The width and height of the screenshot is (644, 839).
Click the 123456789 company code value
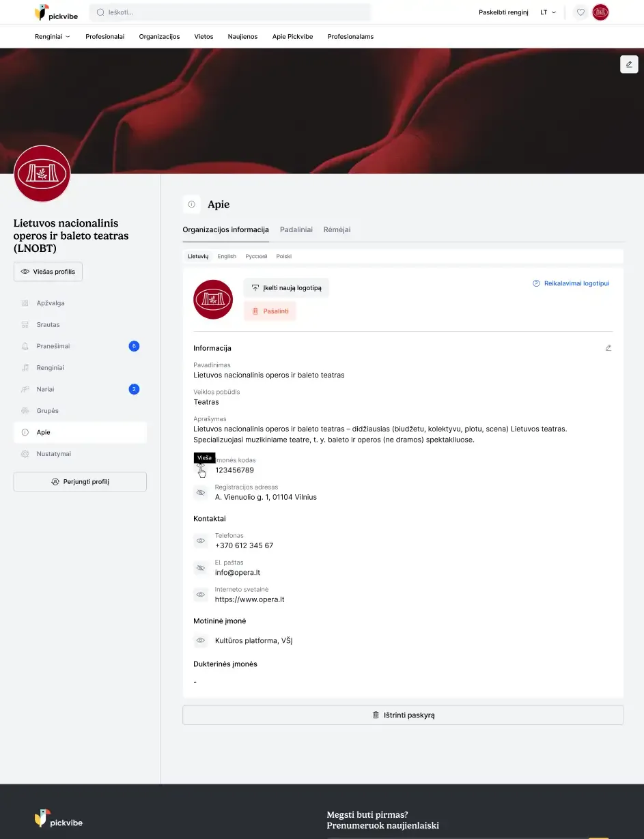coord(234,470)
